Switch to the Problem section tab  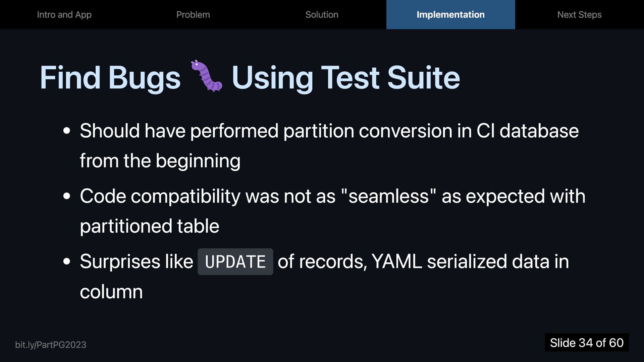coord(193,14)
